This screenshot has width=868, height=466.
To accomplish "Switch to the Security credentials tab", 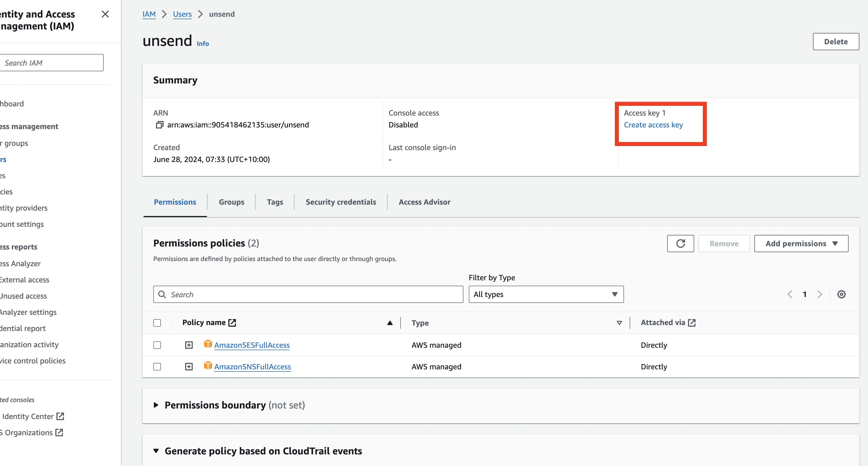I will pyautogui.click(x=340, y=202).
